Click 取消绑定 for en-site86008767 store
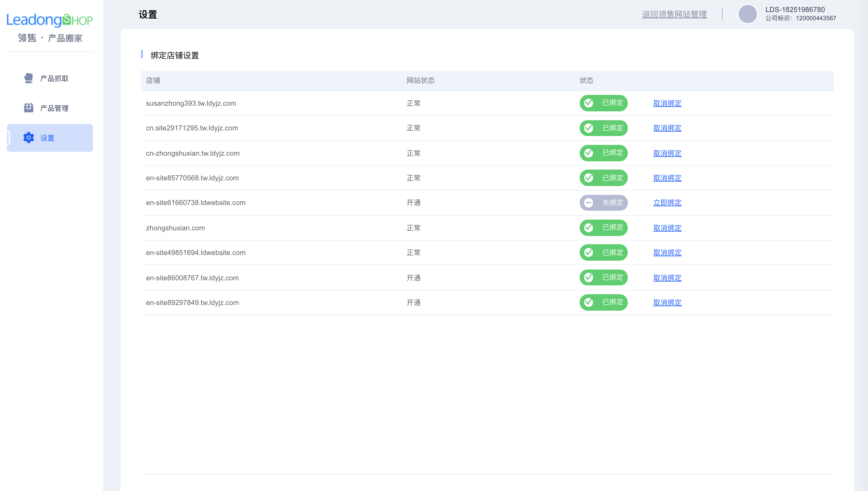 click(x=667, y=278)
